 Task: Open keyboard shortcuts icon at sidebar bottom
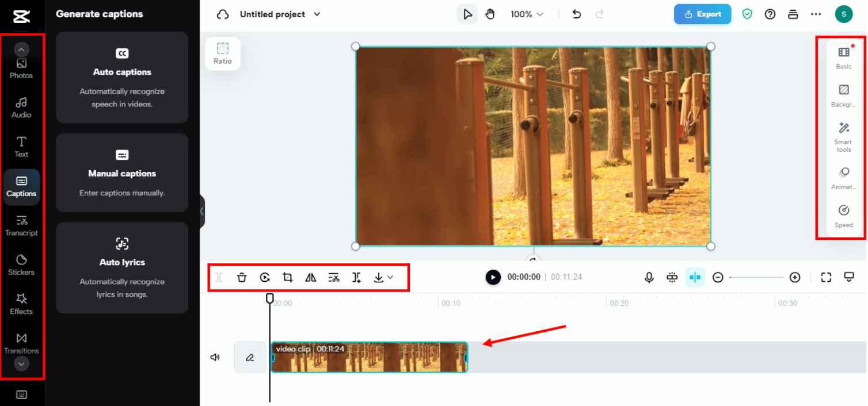(21, 394)
